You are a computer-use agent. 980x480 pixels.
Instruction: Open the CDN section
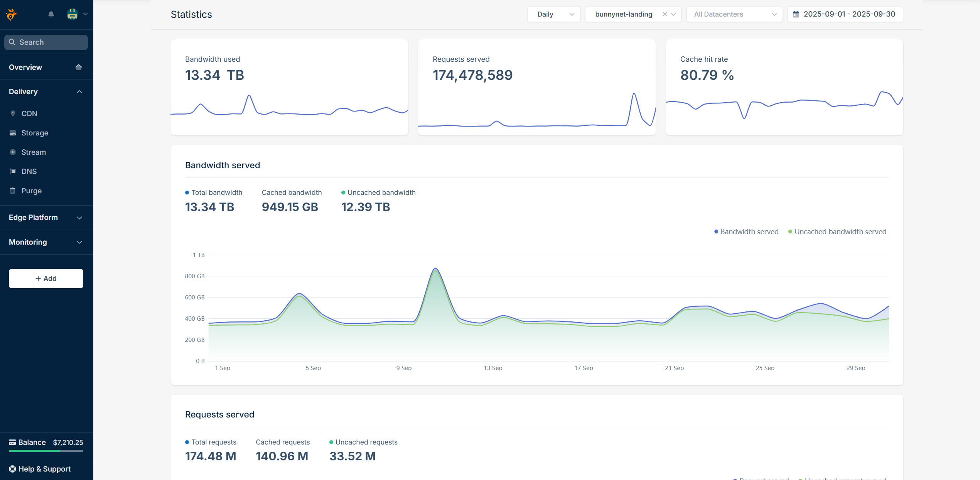click(x=29, y=113)
